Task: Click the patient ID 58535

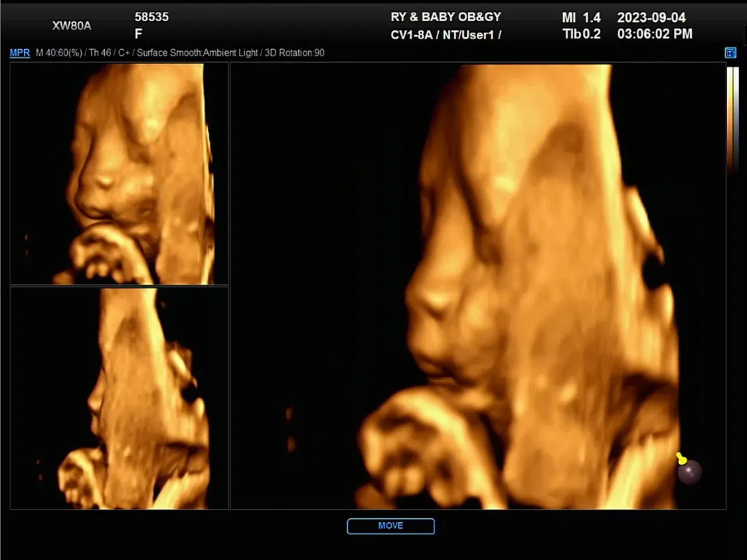Action: click(x=151, y=17)
